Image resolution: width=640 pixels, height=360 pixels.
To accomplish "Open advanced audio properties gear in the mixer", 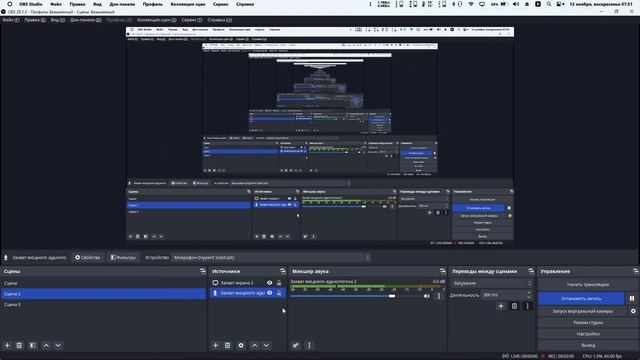I will (x=296, y=345).
